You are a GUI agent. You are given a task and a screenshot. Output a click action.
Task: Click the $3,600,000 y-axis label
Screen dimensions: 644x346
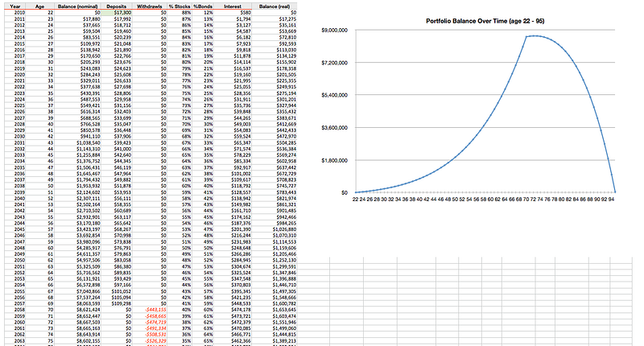click(334, 128)
